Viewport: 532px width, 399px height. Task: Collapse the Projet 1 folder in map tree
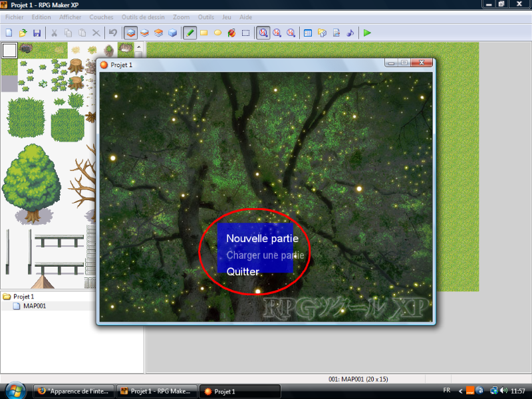(7, 297)
